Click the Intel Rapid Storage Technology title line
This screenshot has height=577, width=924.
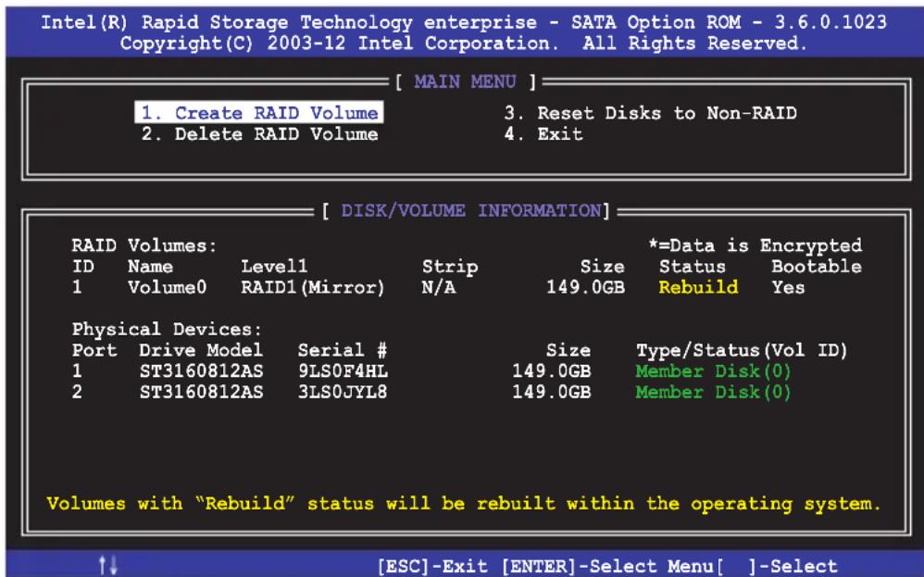(464, 22)
